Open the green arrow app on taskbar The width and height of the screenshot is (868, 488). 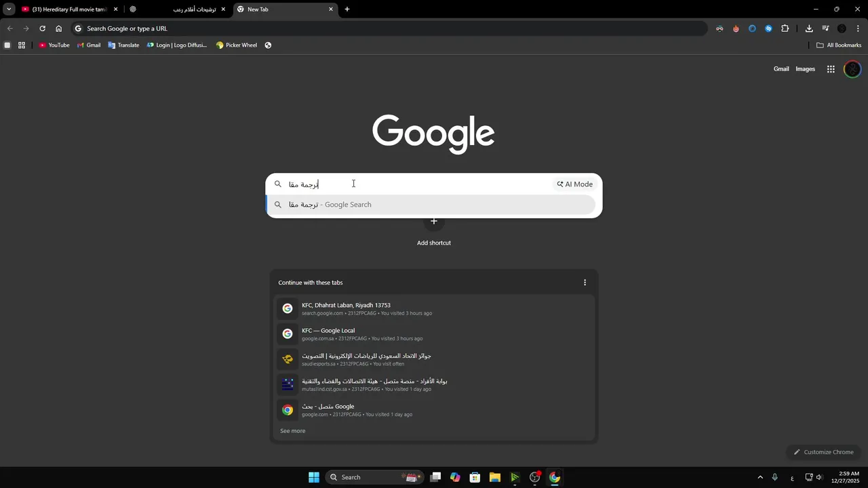click(515, 477)
